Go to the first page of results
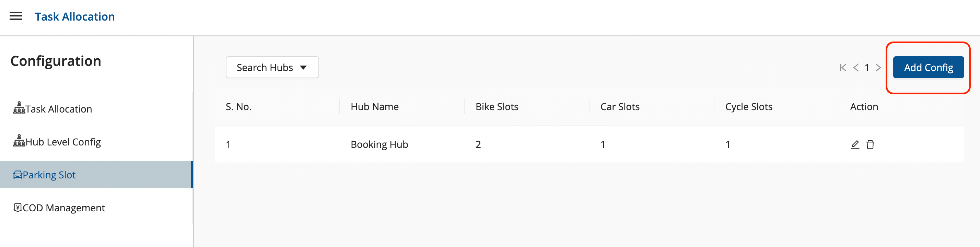The height and width of the screenshot is (247, 980). 843,68
